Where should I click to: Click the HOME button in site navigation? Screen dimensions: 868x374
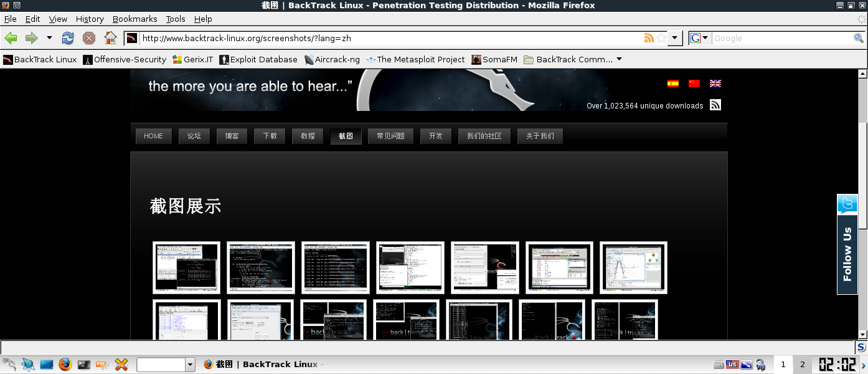click(x=153, y=136)
